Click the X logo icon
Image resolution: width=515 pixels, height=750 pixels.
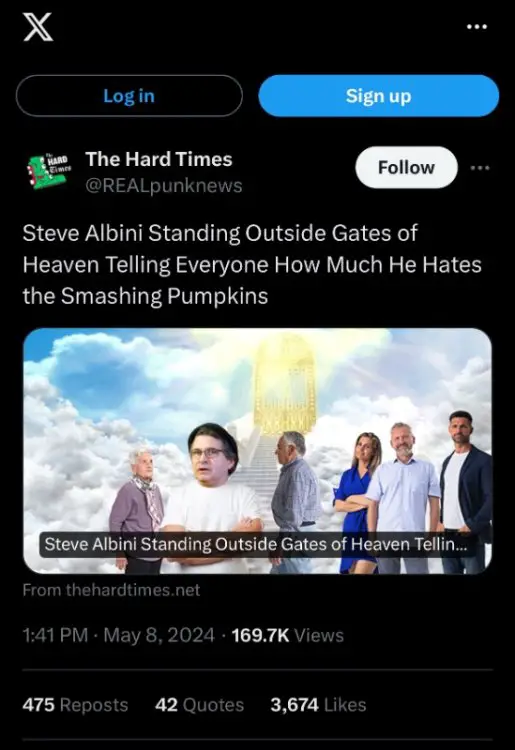[x=38, y=27]
